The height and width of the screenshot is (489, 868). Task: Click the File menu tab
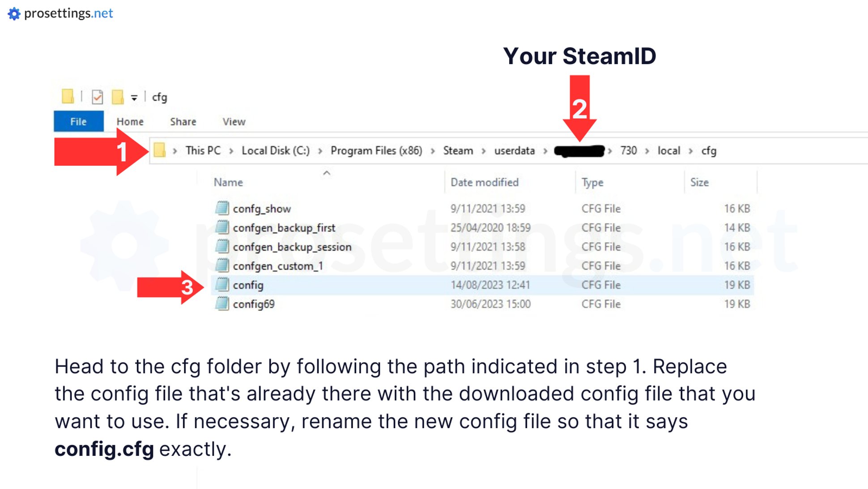[79, 121]
